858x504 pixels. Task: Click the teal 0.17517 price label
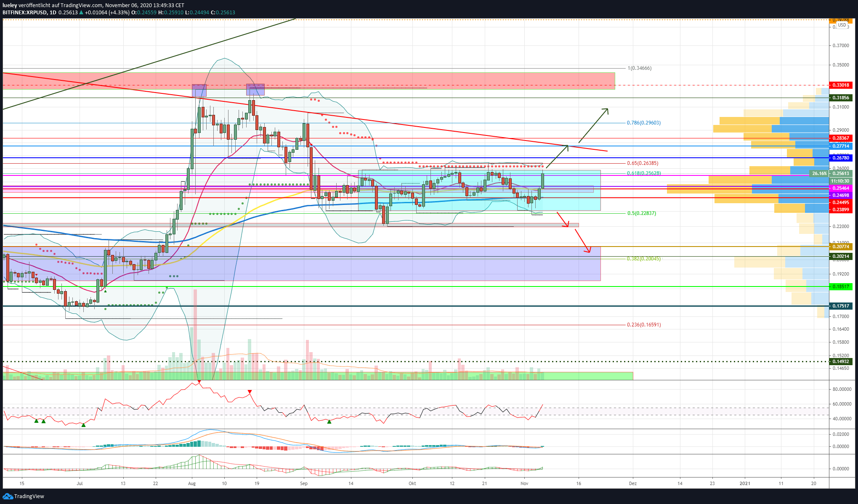(x=841, y=306)
